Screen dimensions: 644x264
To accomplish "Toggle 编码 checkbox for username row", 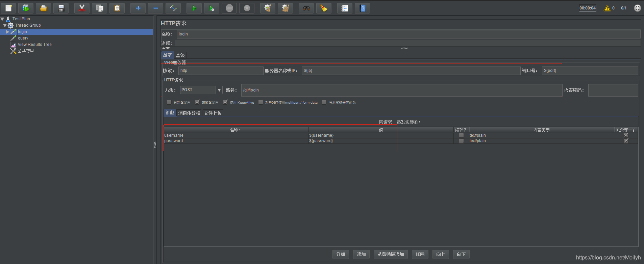I will pyautogui.click(x=461, y=135).
